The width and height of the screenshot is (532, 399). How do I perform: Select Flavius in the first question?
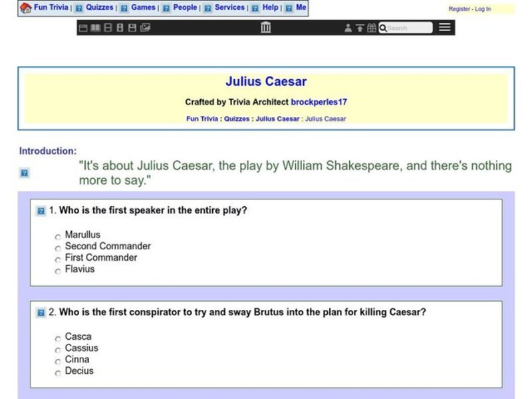[58, 271]
